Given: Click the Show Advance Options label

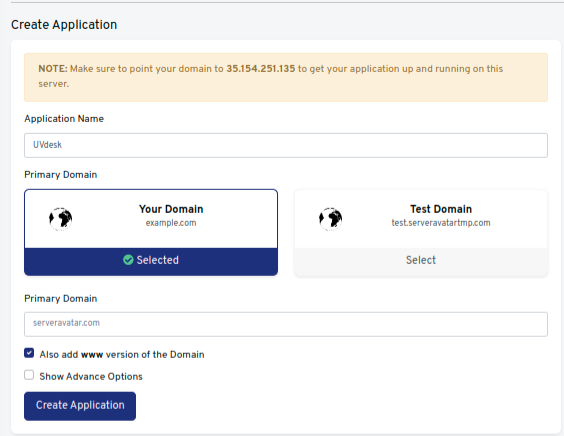Looking at the screenshot, I should tap(91, 376).
